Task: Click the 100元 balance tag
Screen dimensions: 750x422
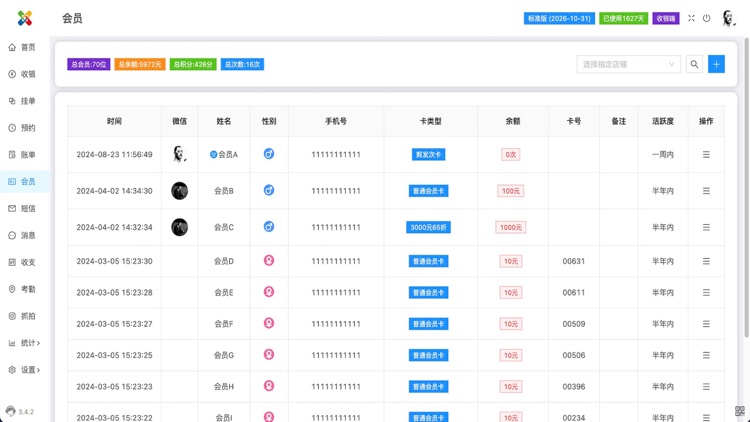Action: tap(510, 191)
